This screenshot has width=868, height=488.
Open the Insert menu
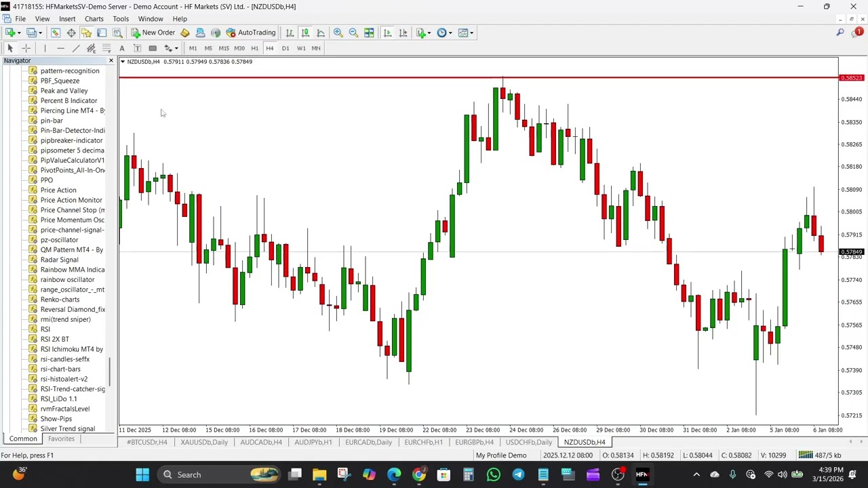67,19
